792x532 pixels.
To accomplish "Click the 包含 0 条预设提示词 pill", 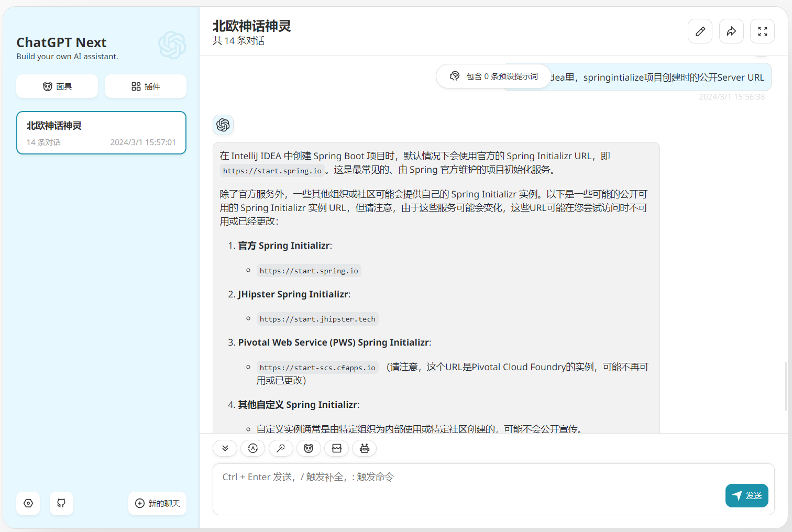I will [493, 76].
